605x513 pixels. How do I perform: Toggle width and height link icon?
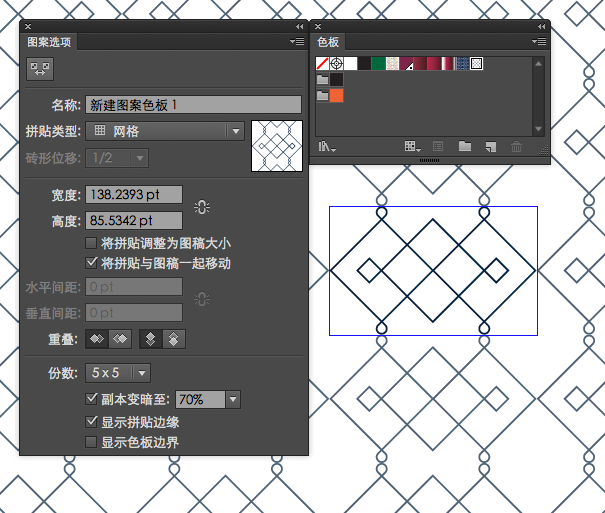click(202, 208)
